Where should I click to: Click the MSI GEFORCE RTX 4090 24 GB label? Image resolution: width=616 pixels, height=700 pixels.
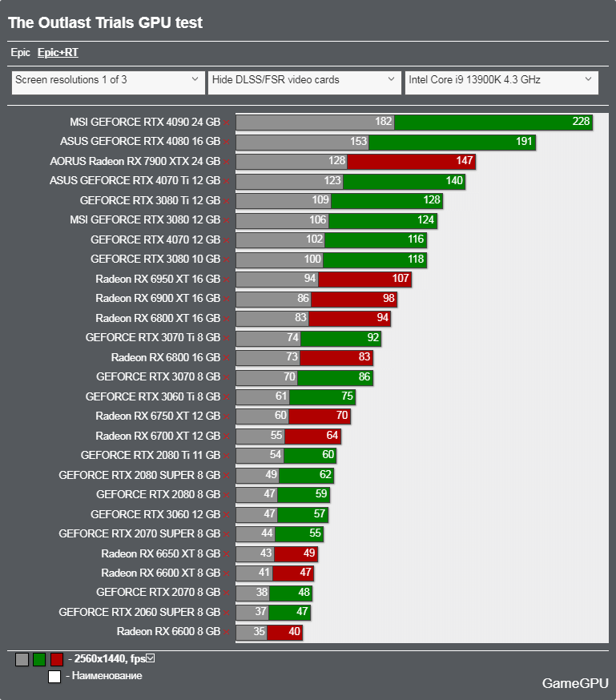[145, 122]
